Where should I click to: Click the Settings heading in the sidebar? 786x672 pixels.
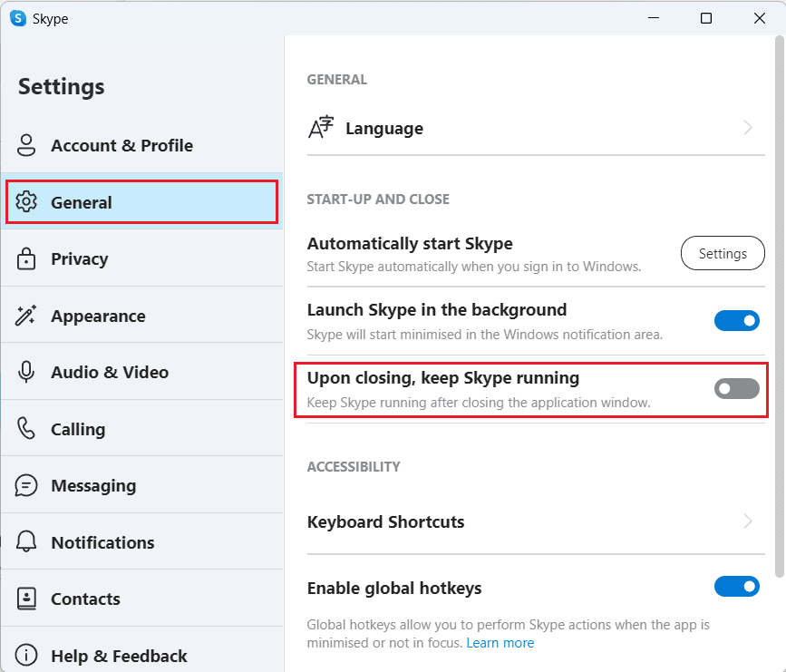61,87
